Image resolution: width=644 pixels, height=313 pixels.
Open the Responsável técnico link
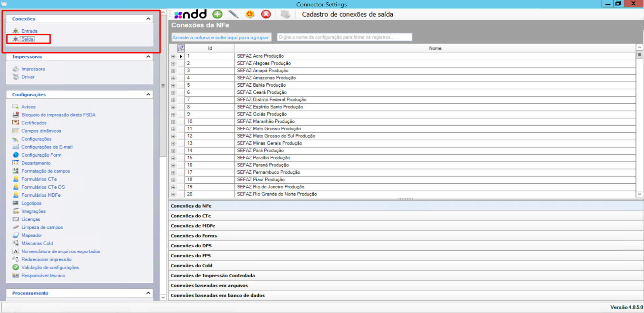[x=43, y=276]
